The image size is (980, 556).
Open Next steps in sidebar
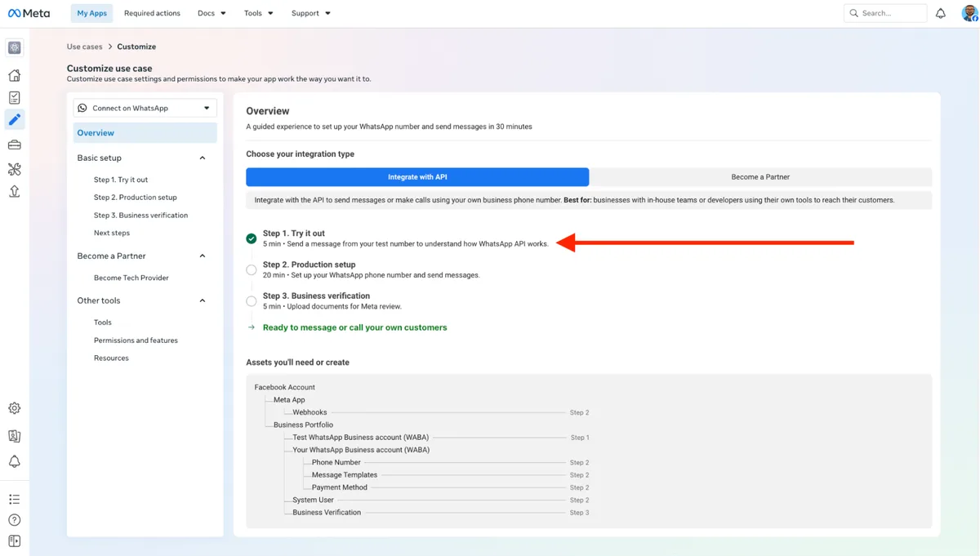[112, 234]
